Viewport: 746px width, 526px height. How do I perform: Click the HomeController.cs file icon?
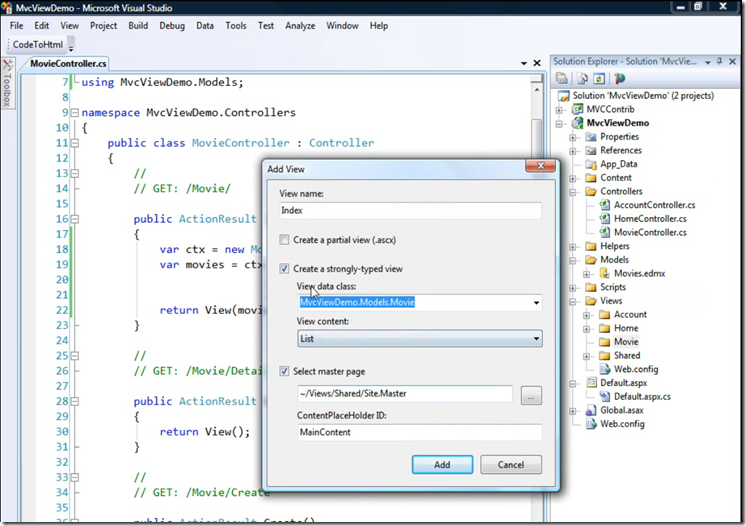pyautogui.click(x=605, y=219)
